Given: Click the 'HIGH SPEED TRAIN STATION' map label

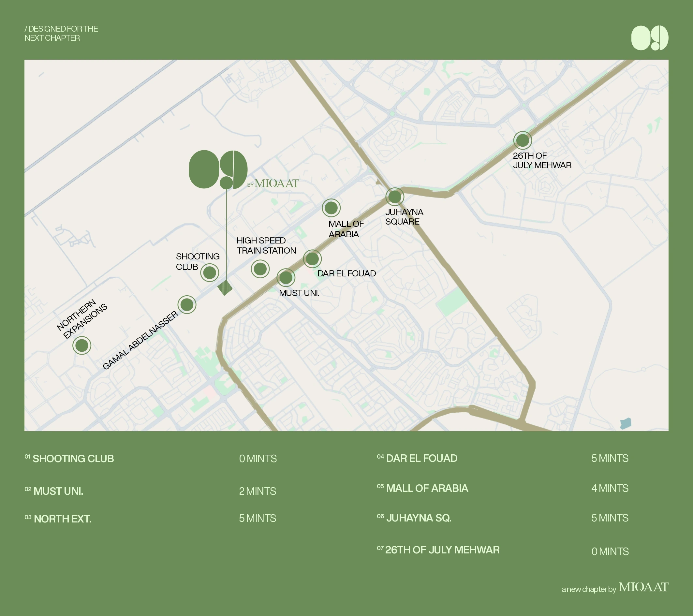Looking at the screenshot, I should [x=266, y=245].
